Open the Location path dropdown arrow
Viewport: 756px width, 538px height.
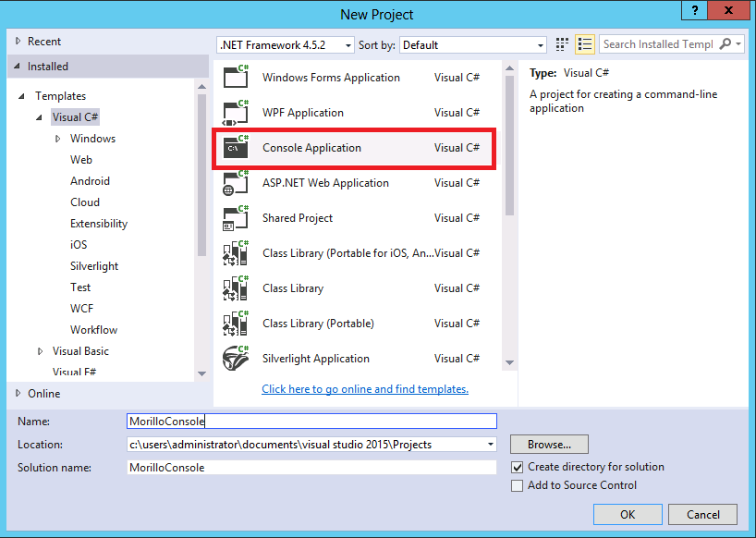coord(491,444)
